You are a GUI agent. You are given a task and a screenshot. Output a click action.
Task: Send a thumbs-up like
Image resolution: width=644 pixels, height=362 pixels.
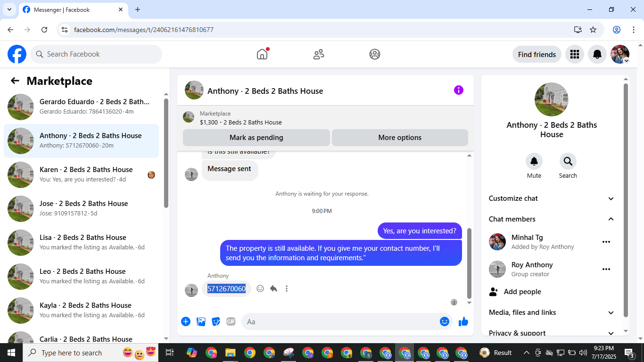(463, 321)
